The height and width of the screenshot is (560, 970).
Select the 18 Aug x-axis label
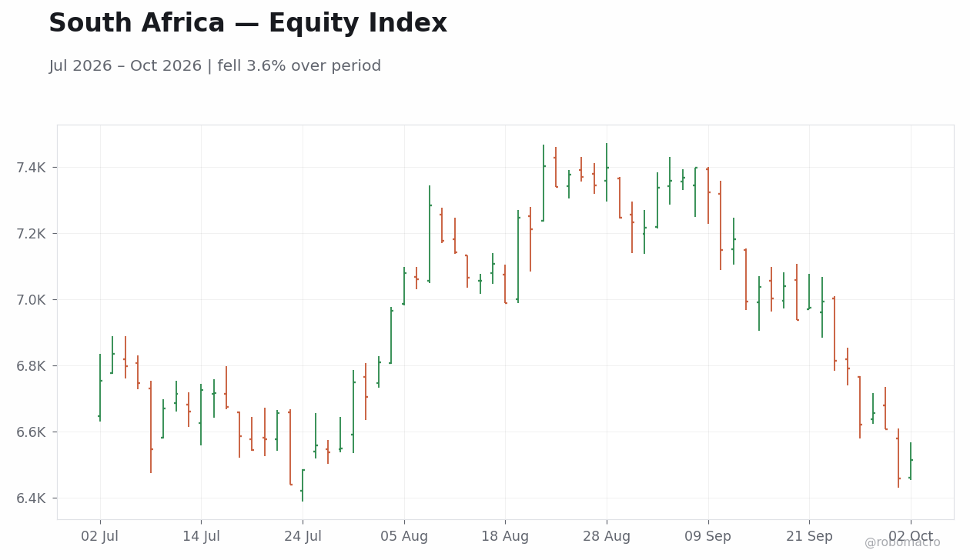tap(505, 537)
